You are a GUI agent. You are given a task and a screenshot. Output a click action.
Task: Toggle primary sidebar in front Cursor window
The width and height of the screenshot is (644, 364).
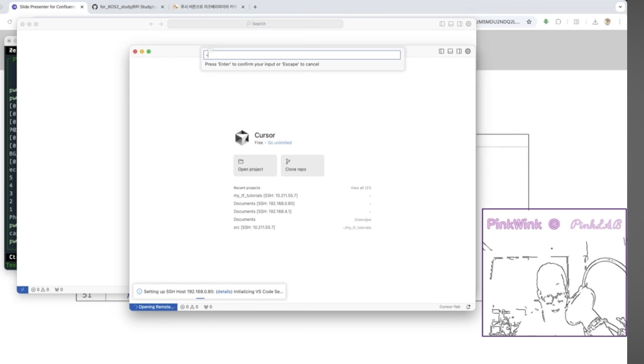(x=441, y=51)
